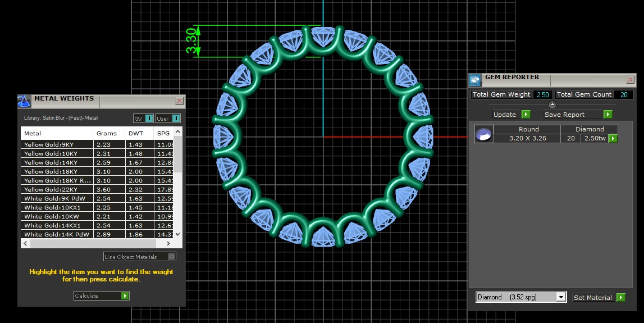
Task: Click the green arrow beside Set Material
Action: coord(621,298)
